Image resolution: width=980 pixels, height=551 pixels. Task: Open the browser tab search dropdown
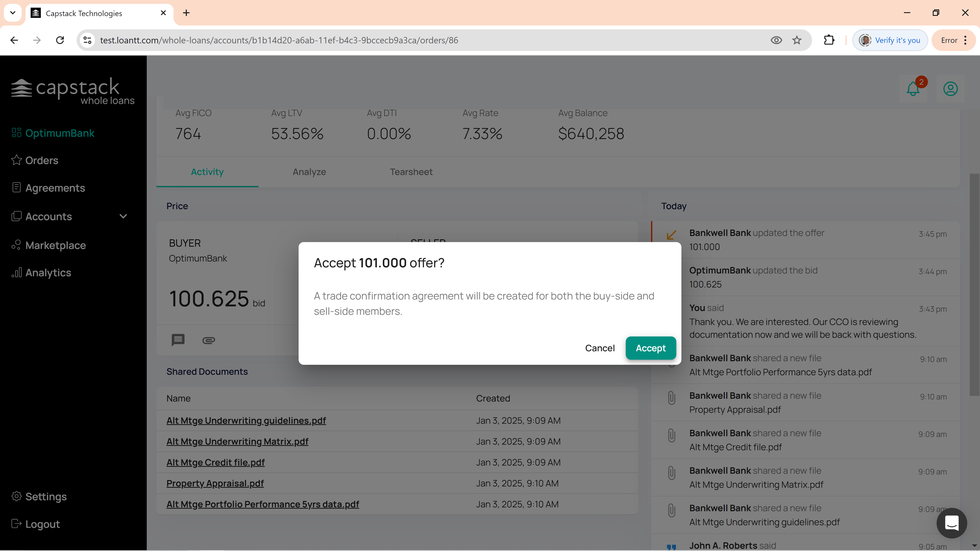click(13, 13)
